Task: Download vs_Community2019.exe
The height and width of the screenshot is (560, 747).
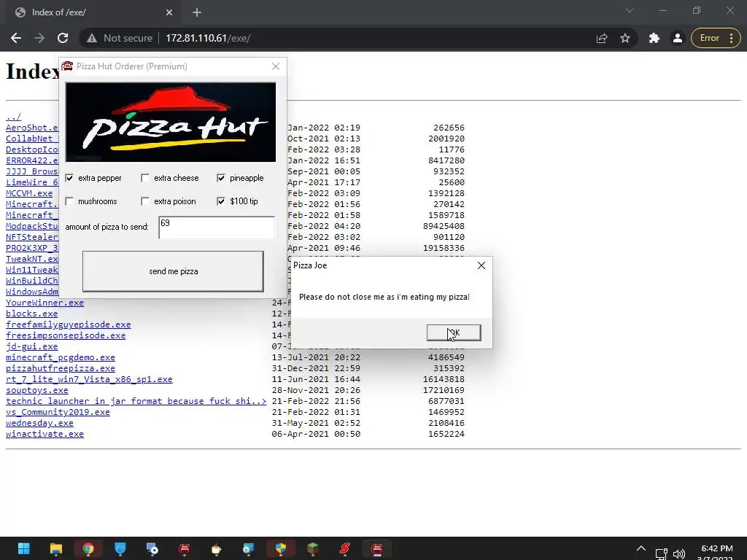Action: [58, 413]
